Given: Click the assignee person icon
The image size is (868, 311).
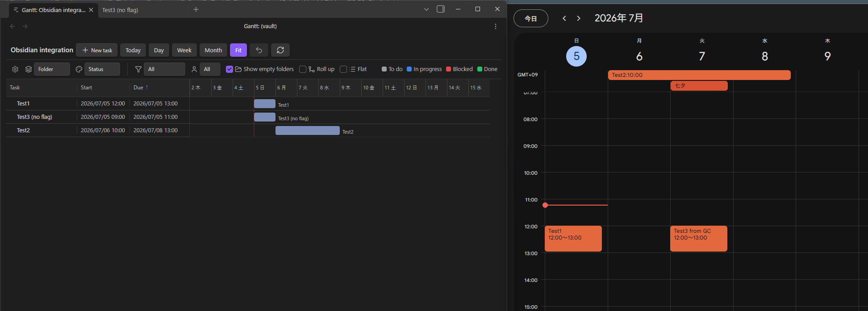Looking at the screenshot, I should pos(194,69).
